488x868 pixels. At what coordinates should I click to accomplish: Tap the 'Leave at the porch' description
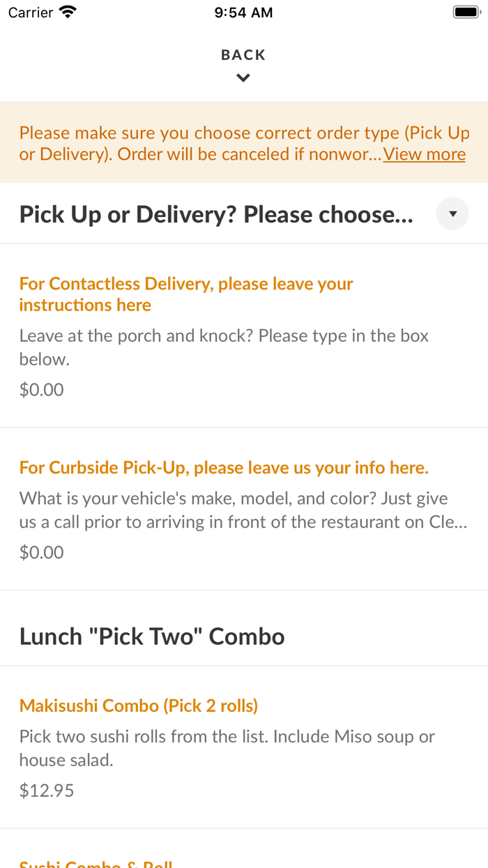[x=223, y=347]
